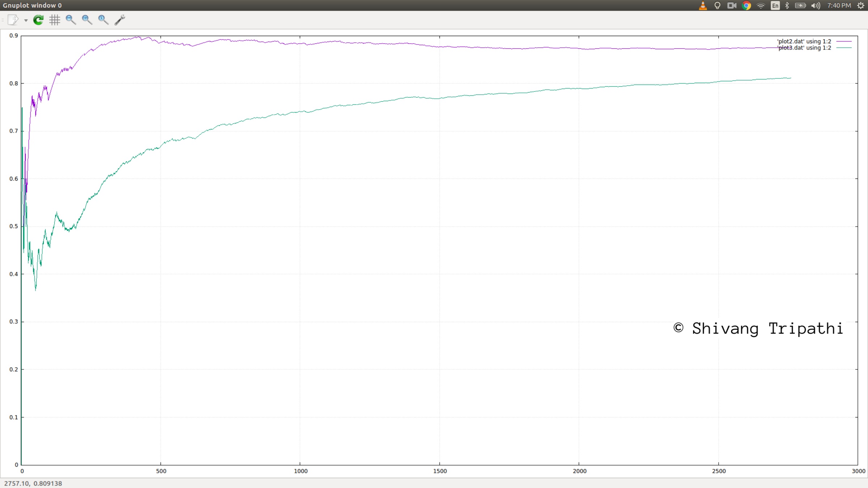Toggle 'plot3.dat' curve via legend entry
This screenshot has height=488, width=868.
tap(804, 48)
